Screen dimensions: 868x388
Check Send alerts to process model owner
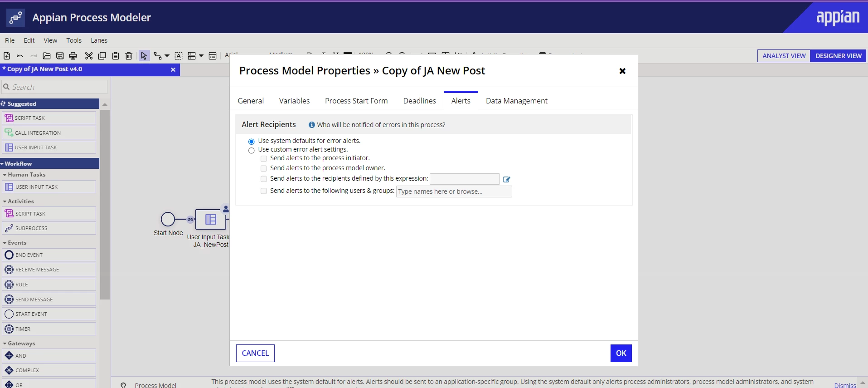click(x=264, y=168)
